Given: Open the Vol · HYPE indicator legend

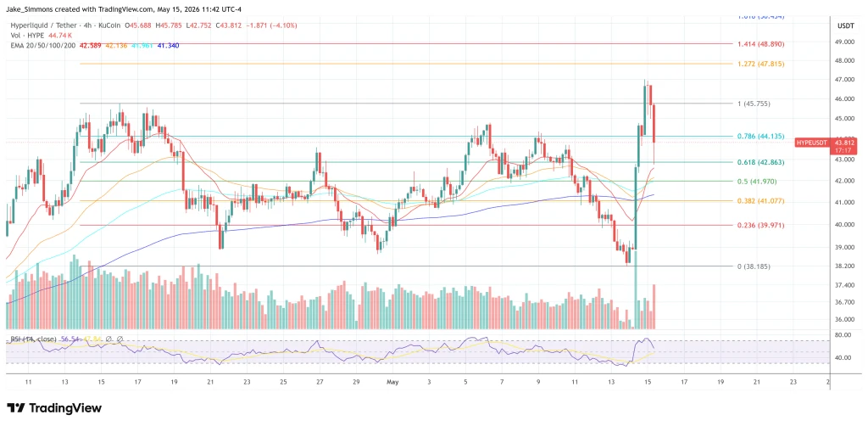Looking at the screenshot, I should (27, 36).
